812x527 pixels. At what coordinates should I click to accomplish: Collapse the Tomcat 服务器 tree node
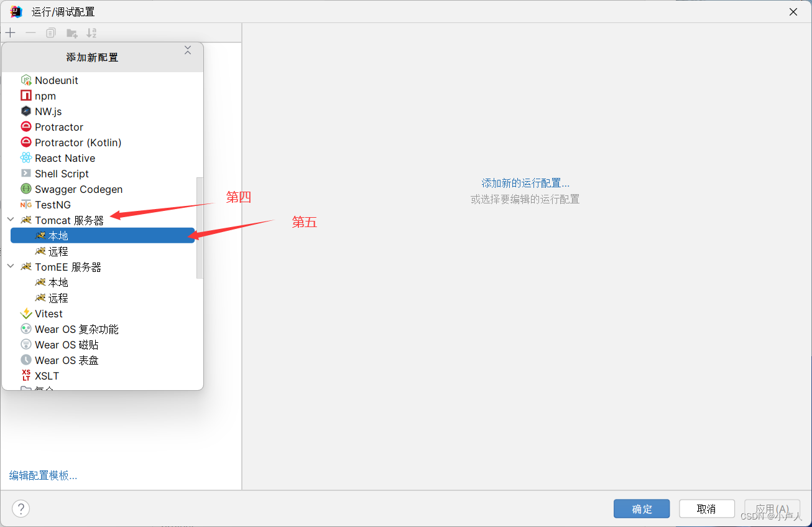[x=11, y=220]
